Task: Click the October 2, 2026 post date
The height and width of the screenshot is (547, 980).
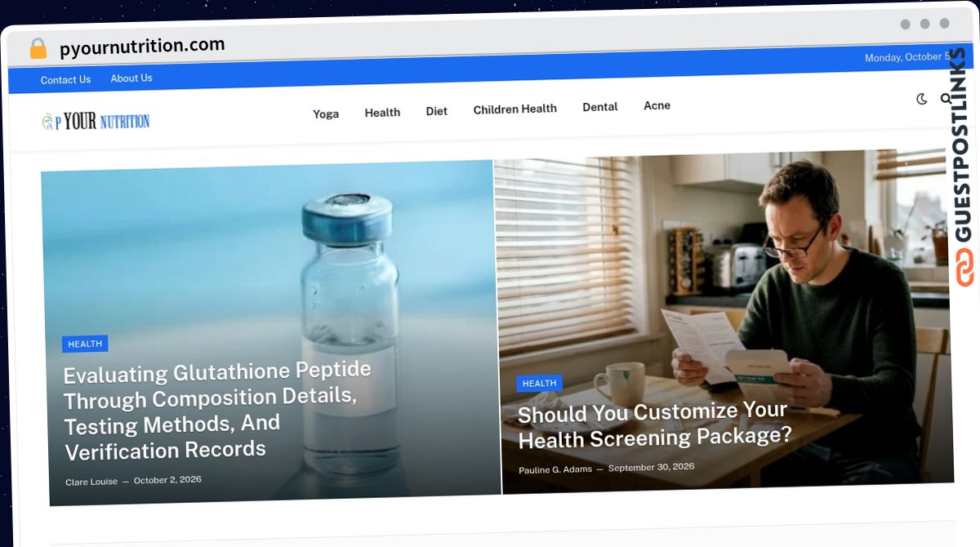Action: click(167, 480)
